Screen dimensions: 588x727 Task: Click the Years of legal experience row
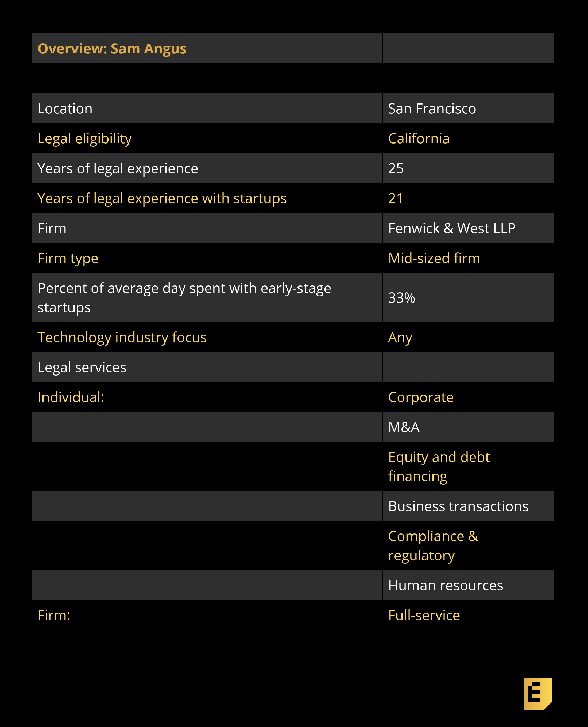tap(118, 168)
